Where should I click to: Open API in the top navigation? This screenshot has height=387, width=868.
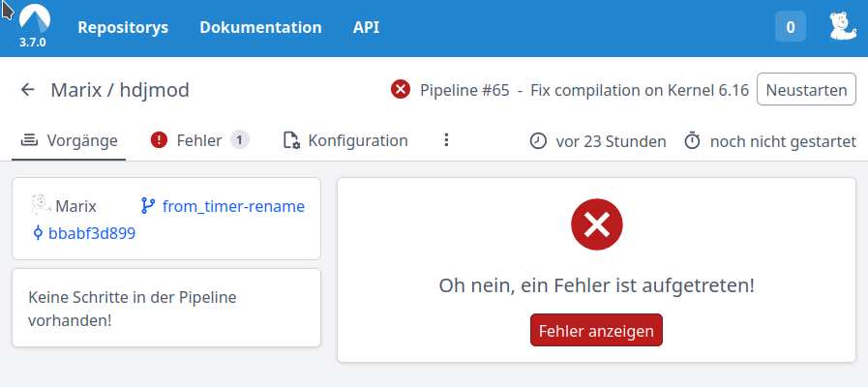(x=367, y=28)
